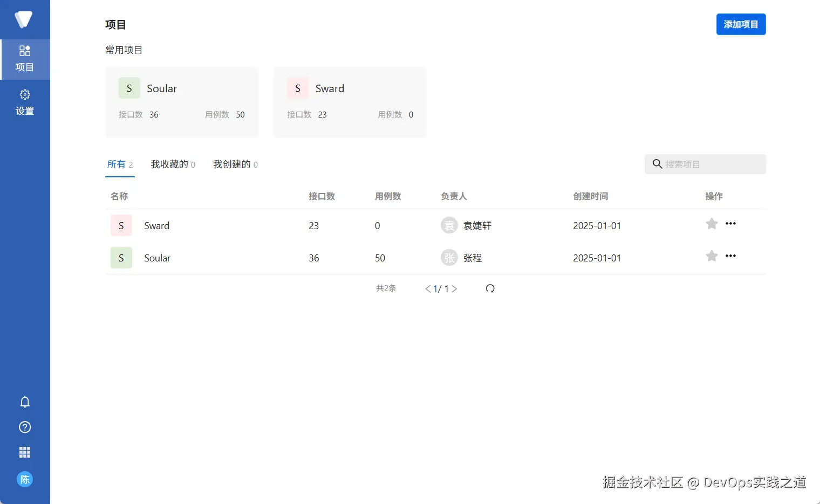820x504 pixels.
Task: Star the Sward project row
Action: pos(712,224)
